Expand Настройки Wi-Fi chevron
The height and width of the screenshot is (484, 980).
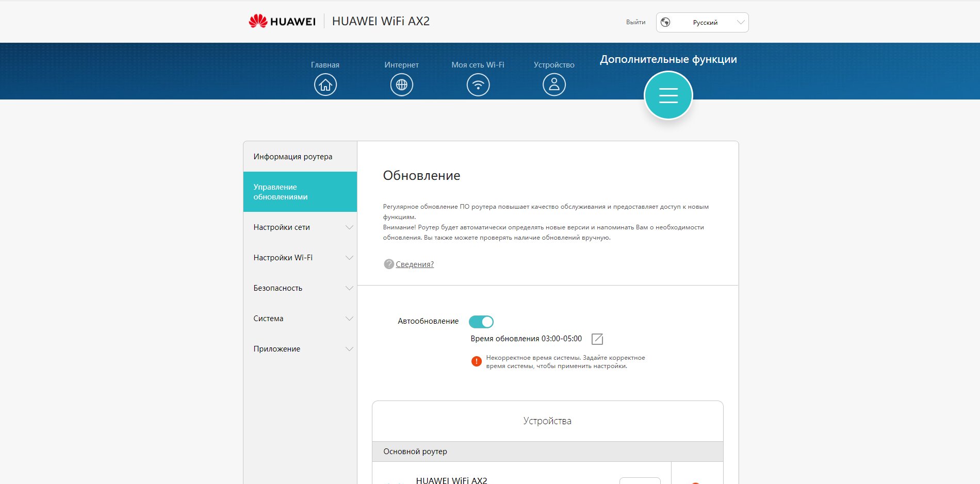(x=349, y=258)
